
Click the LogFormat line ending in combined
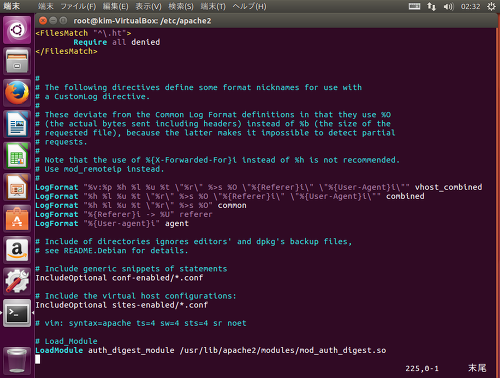click(230, 196)
